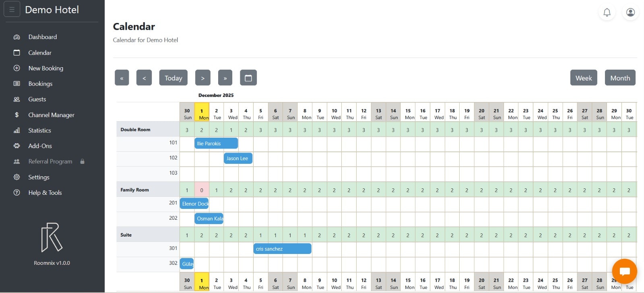Jump forward using the double-arrow button
The image size is (644, 293).
[x=225, y=78]
